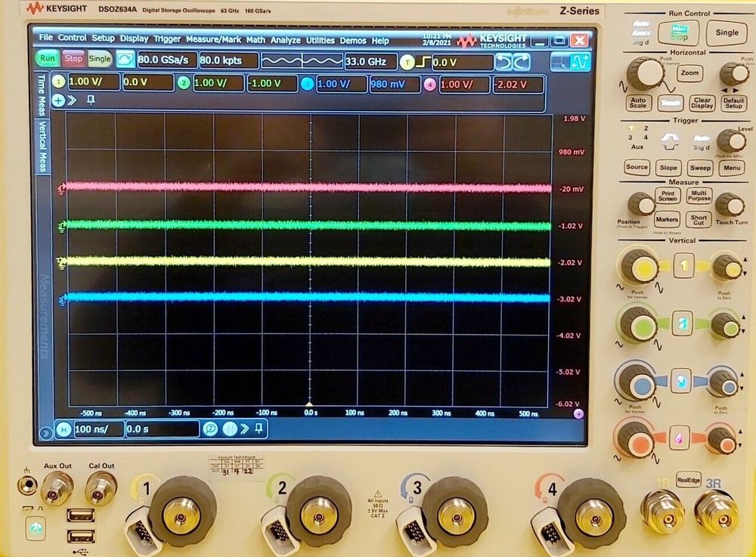This screenshot has width=756, height=557.
Task: Open the Control menu
Action: 73,38
